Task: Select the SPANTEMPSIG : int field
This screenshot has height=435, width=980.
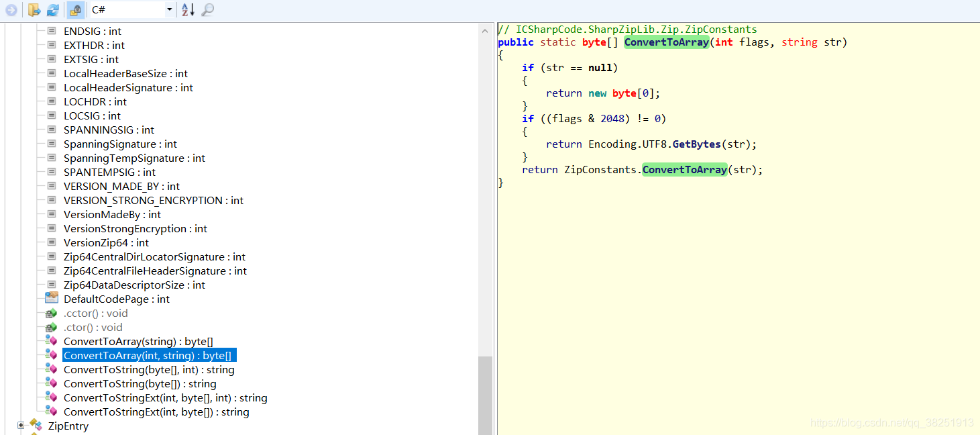Action: tap(109, 172)
